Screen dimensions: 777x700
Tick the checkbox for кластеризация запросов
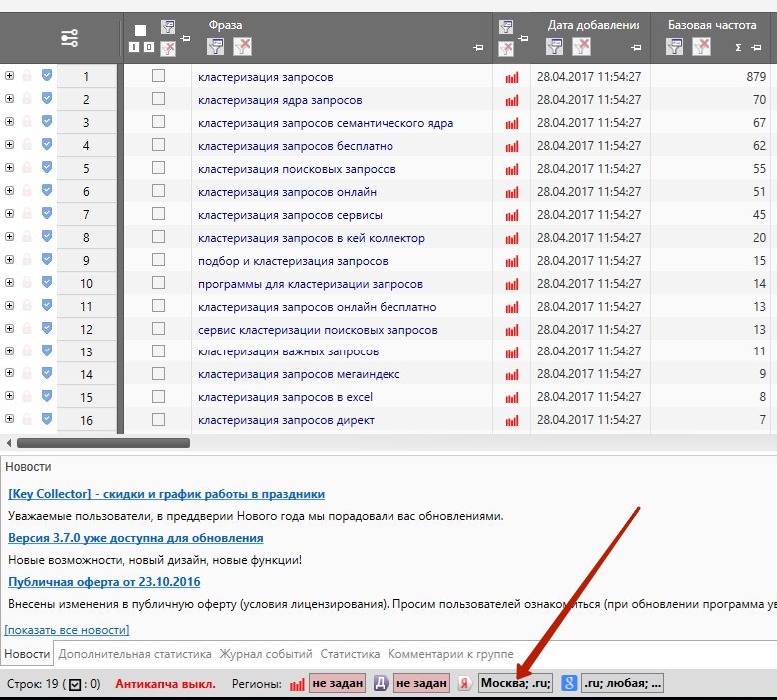pos(158,76)
